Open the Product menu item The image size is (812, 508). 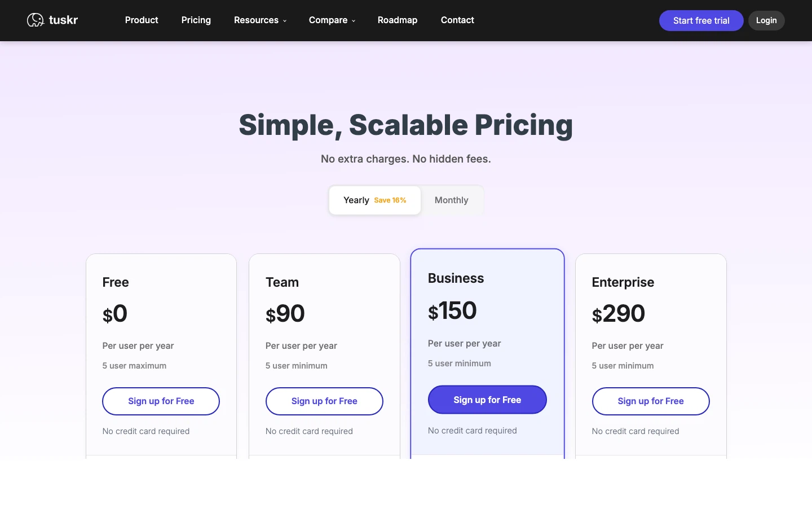point(142,20)
